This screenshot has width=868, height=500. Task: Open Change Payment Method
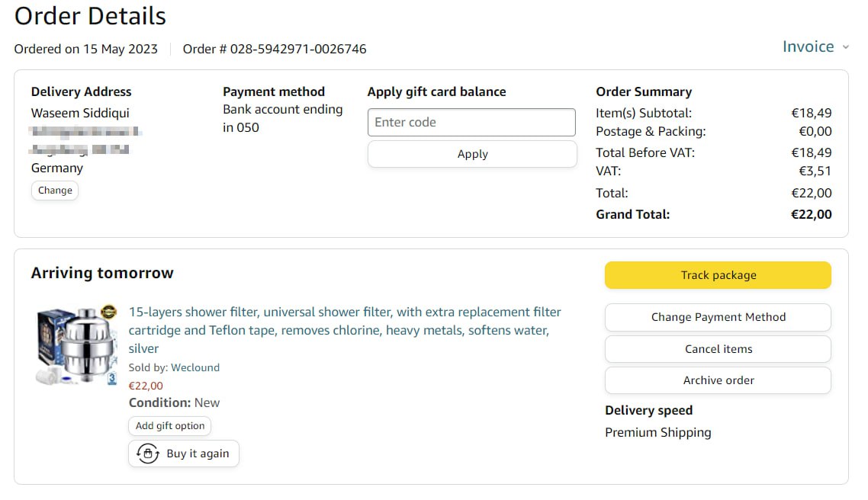click(x=718, y=317)
